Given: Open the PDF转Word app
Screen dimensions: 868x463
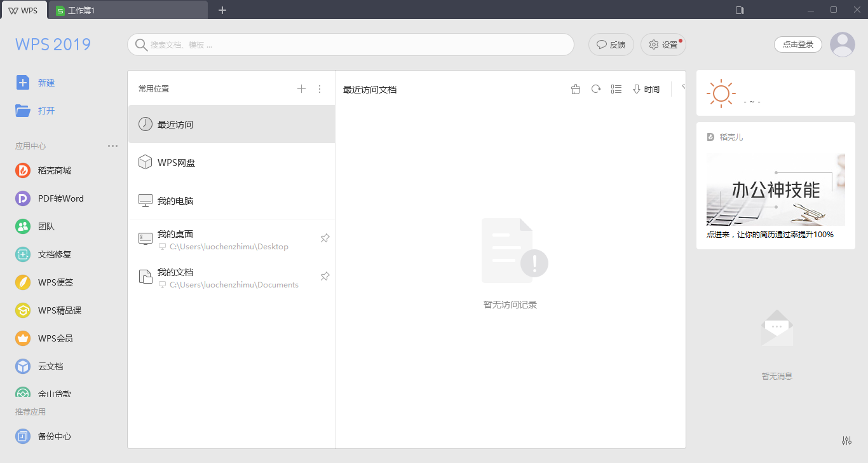Looking at the screenshot, I should click(50, 198).
